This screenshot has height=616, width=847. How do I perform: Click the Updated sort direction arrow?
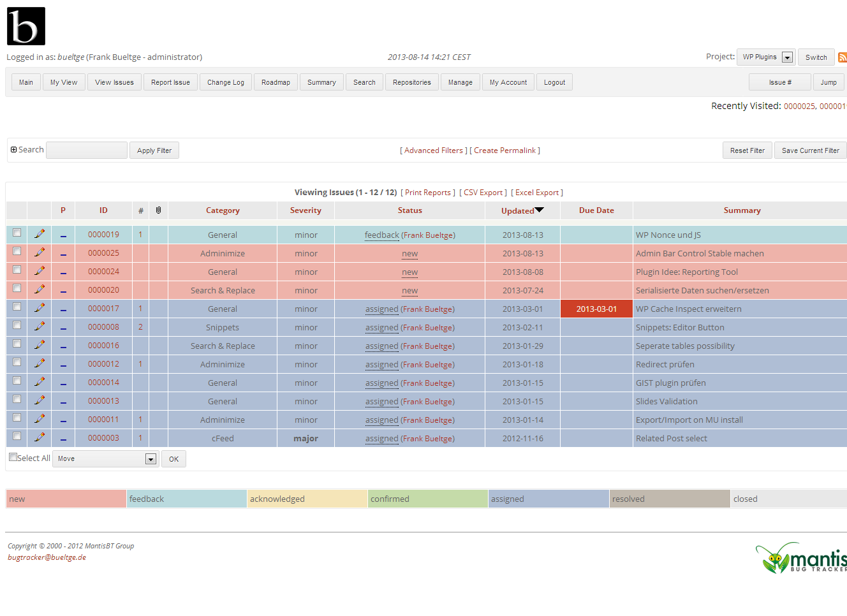[x=540, y=210]
